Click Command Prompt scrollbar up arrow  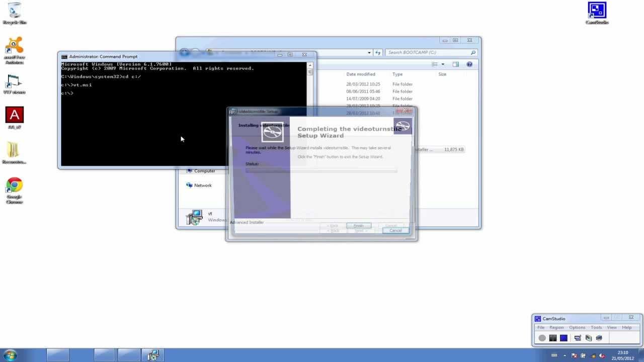(x=310, y=65)
